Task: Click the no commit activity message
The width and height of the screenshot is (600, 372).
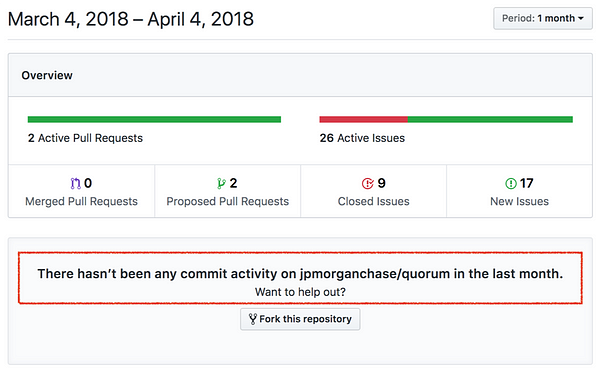Action: [x=300, y=274]
